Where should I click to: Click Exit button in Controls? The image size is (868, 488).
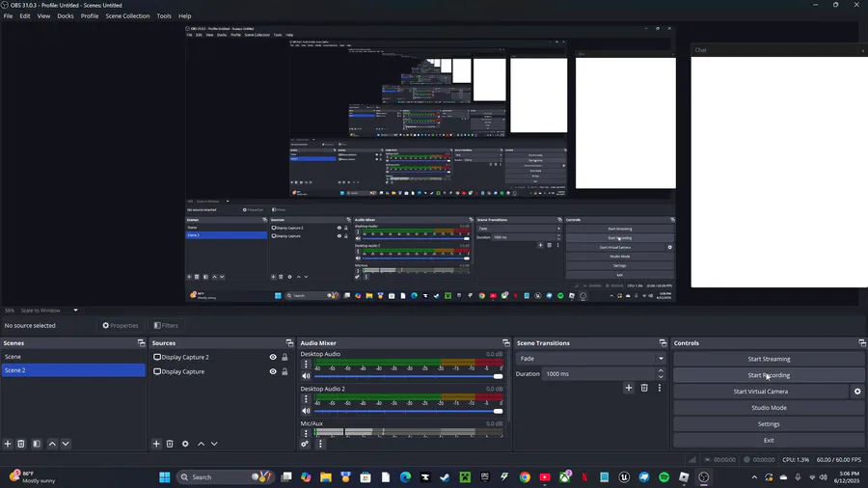(x=769, y=441)
